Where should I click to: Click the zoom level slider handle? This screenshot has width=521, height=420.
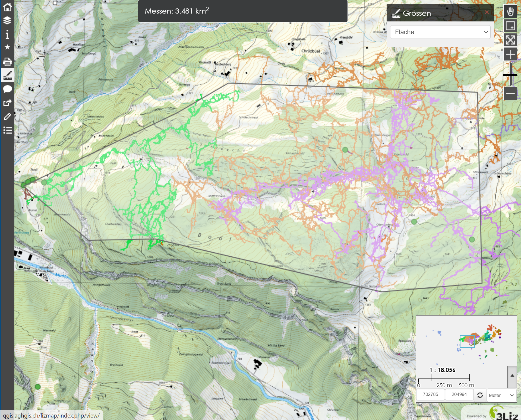510,75
